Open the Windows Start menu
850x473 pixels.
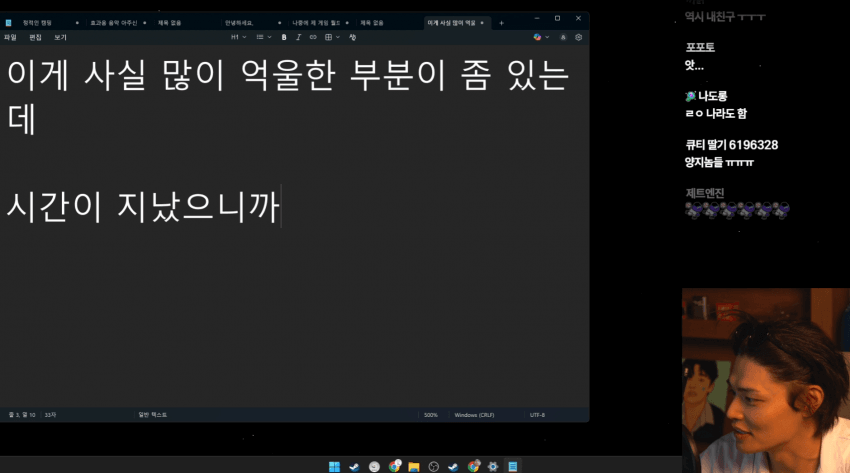(x=334, y=466)
